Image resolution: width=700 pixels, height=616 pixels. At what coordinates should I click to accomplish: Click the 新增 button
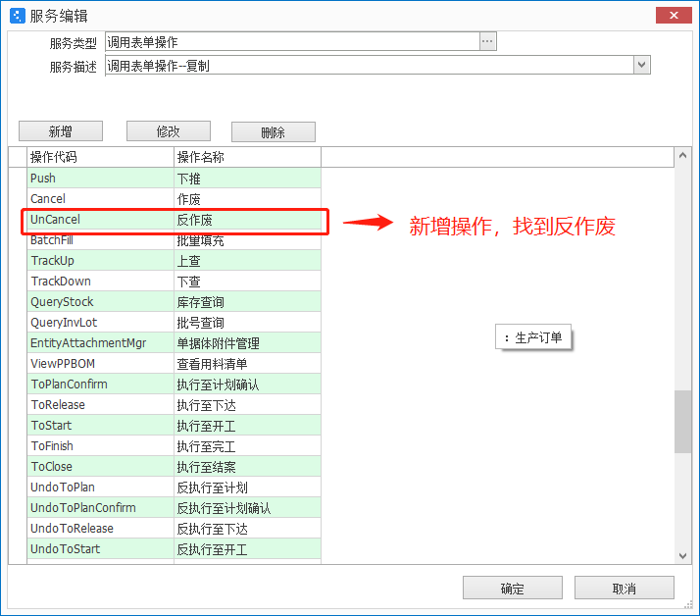tap(61, 131)
